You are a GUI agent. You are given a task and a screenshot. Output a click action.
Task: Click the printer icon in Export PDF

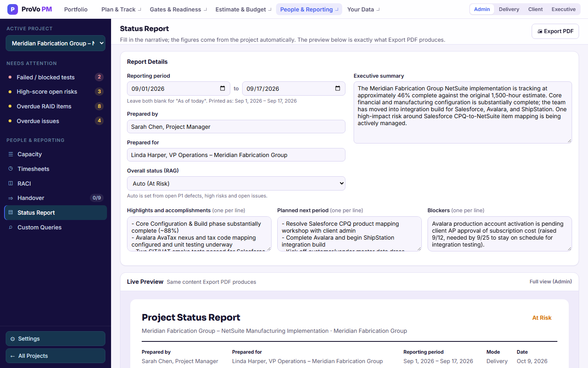540,31
